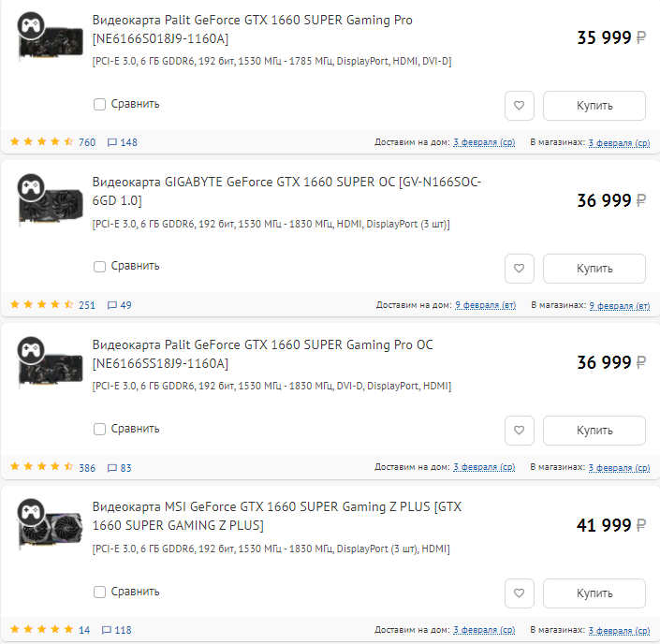Open comments icon showing 49 reviews
Image resolution: width=660 pixels, height=644 pixels.
point(113,305)
